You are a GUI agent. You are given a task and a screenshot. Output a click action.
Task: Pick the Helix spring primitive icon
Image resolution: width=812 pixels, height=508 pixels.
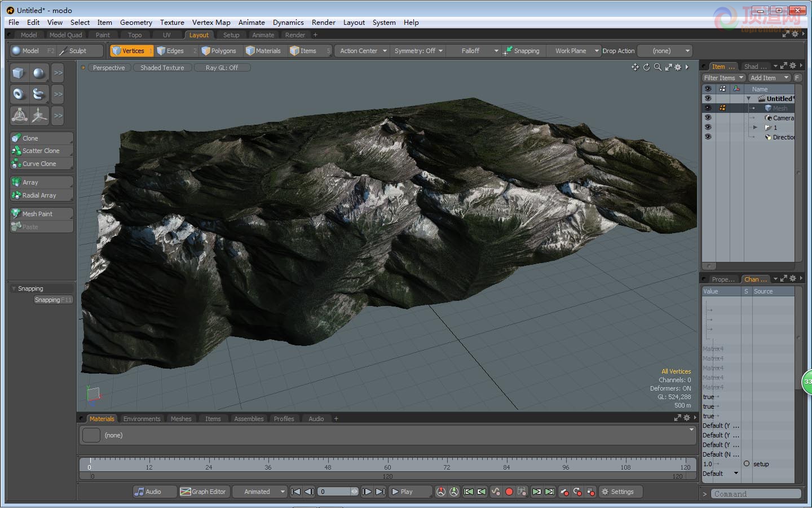pyautogui.click(x=39, y=94)
